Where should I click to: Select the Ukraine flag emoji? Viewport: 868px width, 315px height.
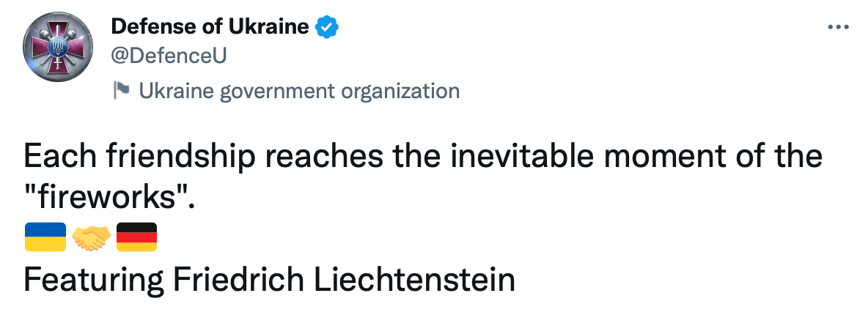[x=45, y=237]
